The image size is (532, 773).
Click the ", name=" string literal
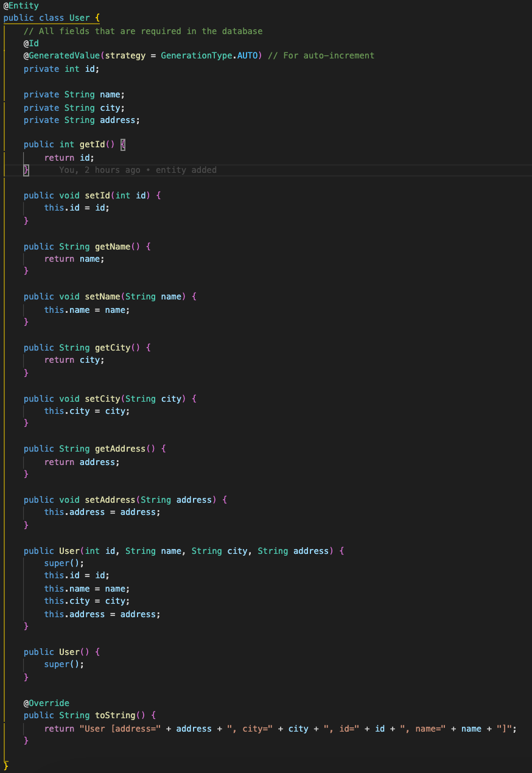click(423, 729)
